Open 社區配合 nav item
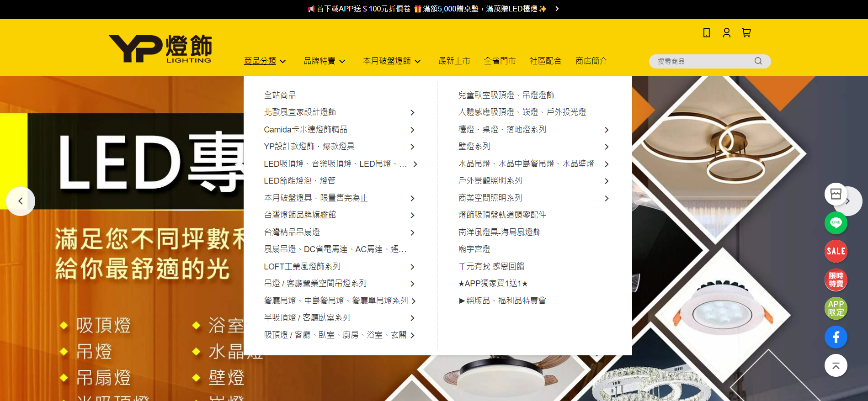 pyautogui.click(x=546, y=61)
